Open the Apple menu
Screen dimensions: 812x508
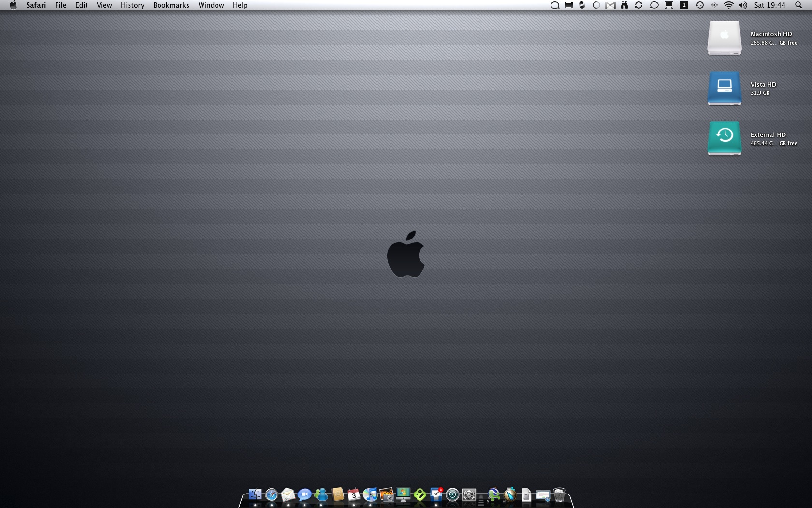[13, 5]
